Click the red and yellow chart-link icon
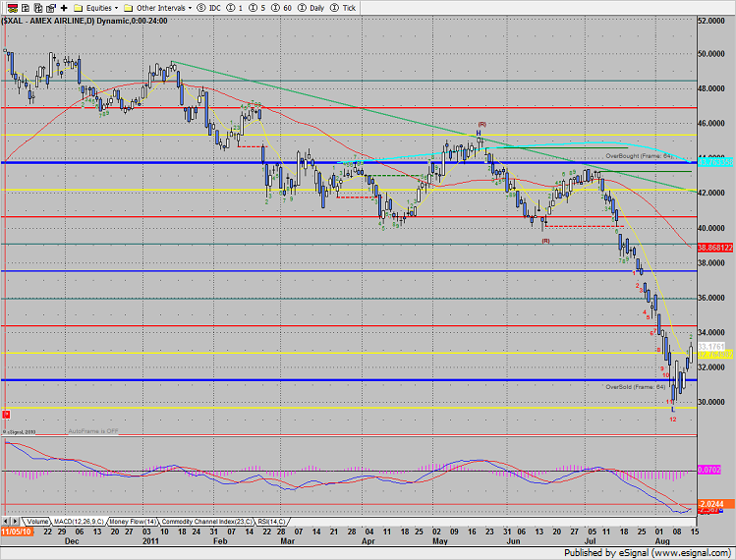Image resolution: width=736 pixels, height=560 pixels. click(13, 8)
